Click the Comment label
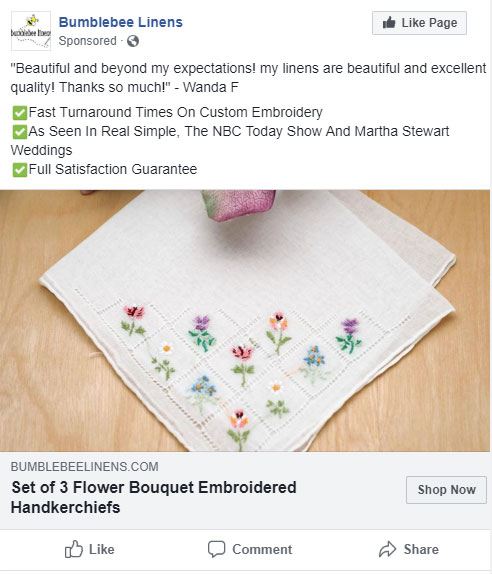This screenshot has height=574, width=492. pos(262,549)
